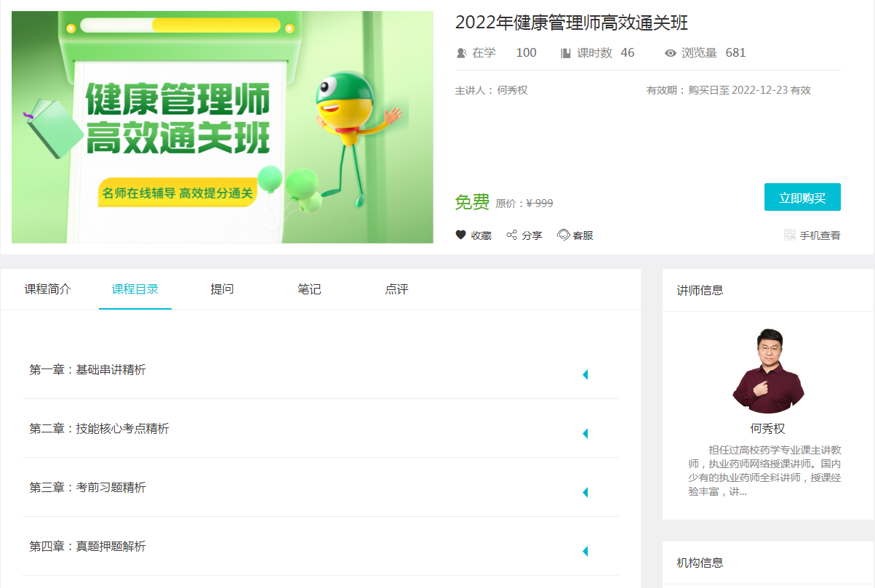Click the course banner image
Viewport: 875px width, 588px height.
(x=223, y=127)
